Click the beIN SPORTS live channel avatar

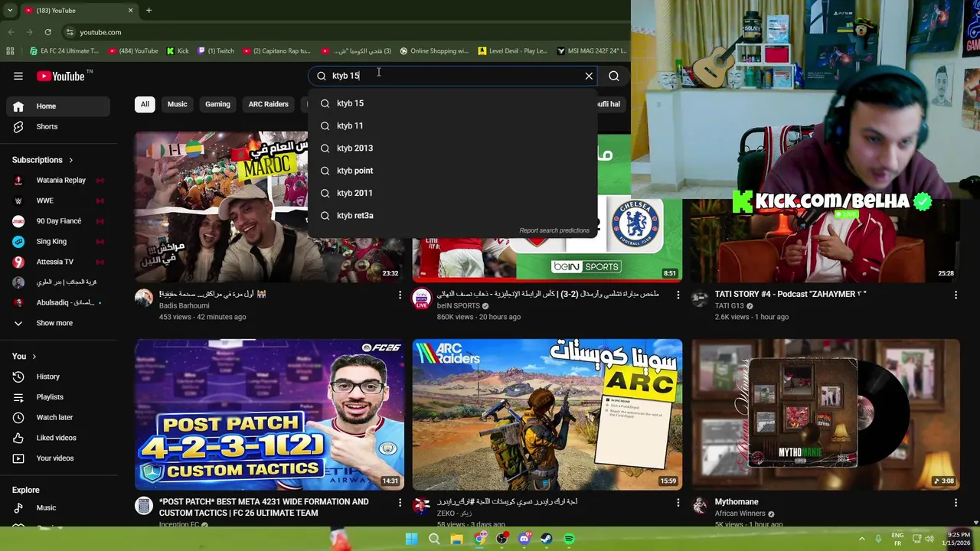pyautogui.click(x=422, y=298)
